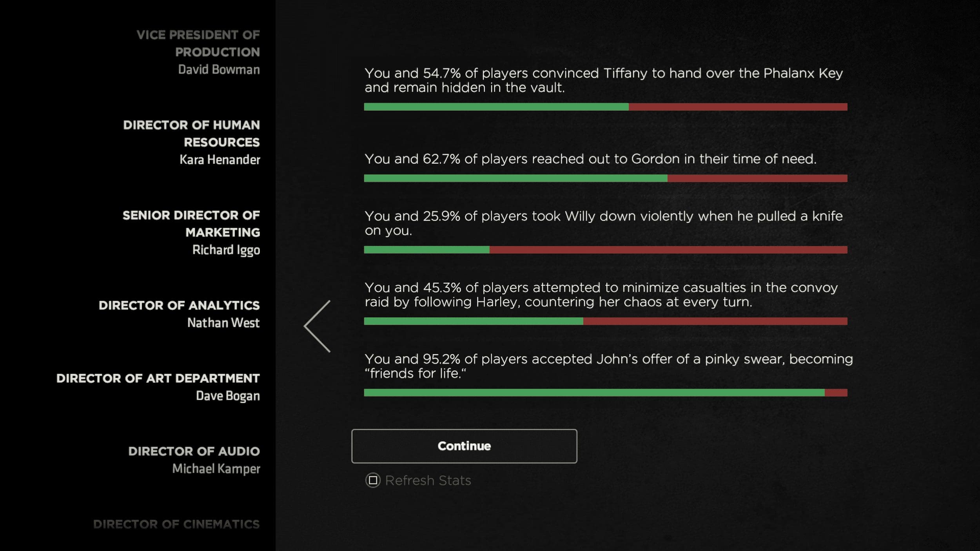
Task: Click green portion of Harley convoy raid bar
Action: (474, 321)
